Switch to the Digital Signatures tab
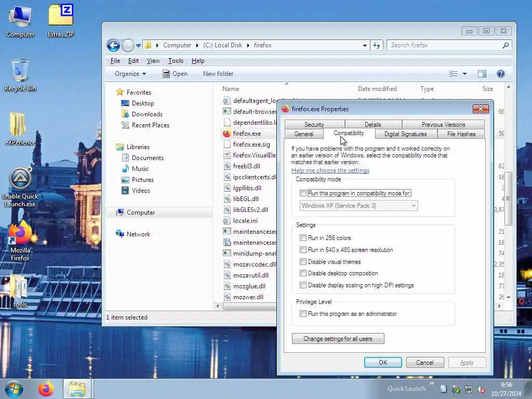This screenshot has width=532, height=399. (x=405, y=134)
